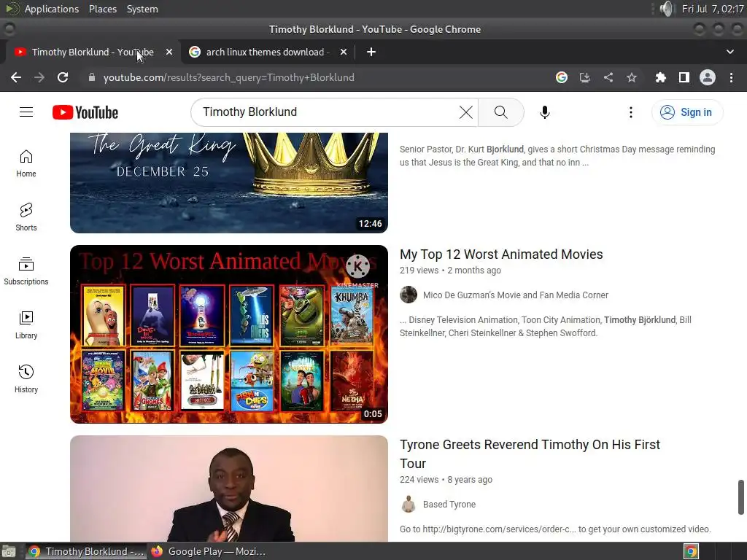Clear the search box with the X
The image size is (747, 560).
pyautogui.click(x=466, y=112)
